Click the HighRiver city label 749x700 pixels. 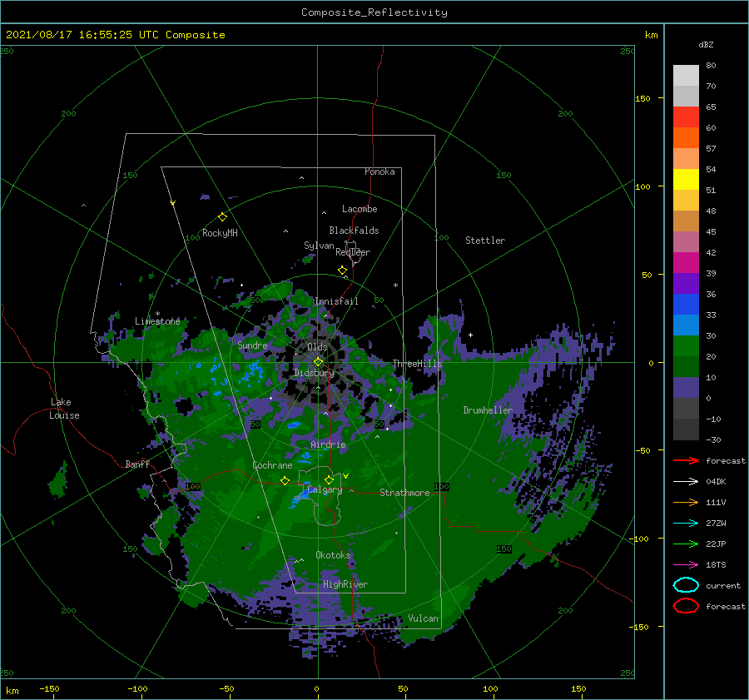pyautogui.click(x=345, y=584)
